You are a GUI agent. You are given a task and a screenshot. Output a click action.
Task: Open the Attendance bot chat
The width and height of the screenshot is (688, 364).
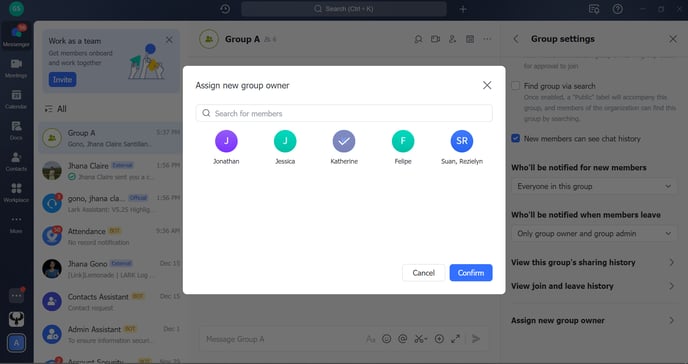pos(110,236)
